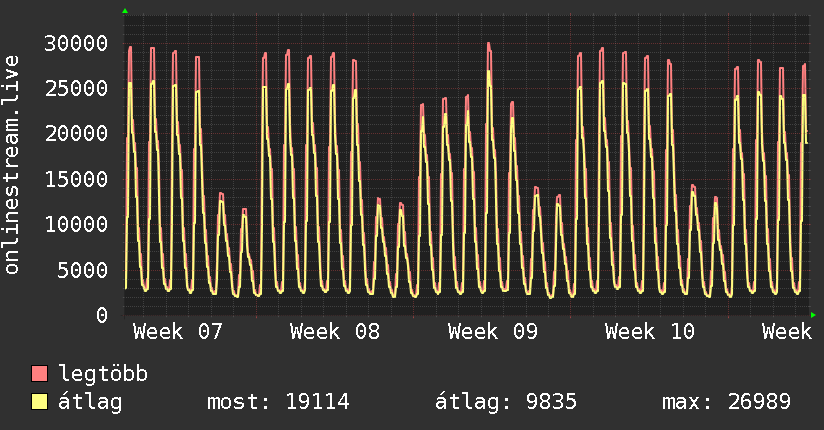Click the Week 10 axis label
824x430 pixels.
click(650, 332)
